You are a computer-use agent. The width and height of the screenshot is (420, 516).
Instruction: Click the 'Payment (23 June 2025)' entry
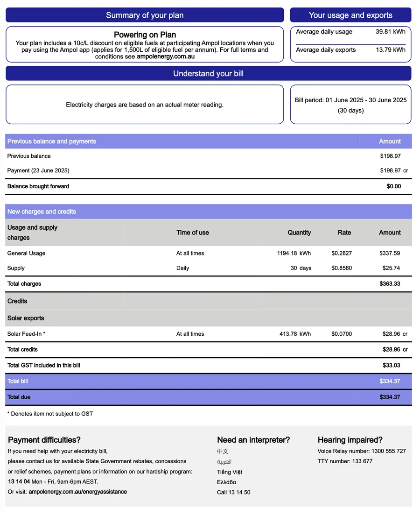(x=38, y=170)
